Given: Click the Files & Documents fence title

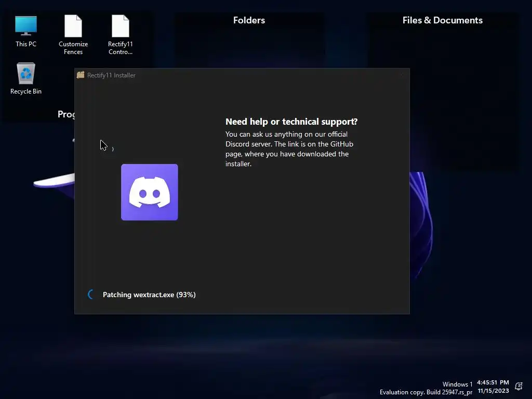Looking at the screenshot, I should (443, 20).
